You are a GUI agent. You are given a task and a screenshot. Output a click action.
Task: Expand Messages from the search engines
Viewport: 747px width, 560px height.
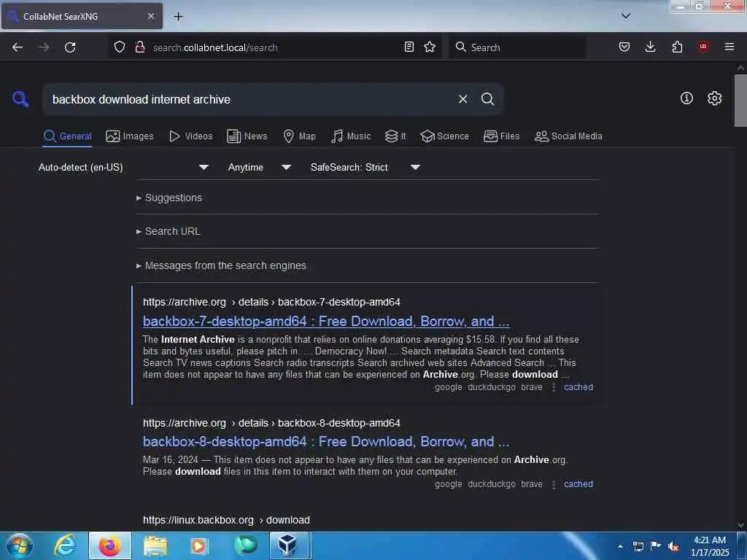point(221,265)
